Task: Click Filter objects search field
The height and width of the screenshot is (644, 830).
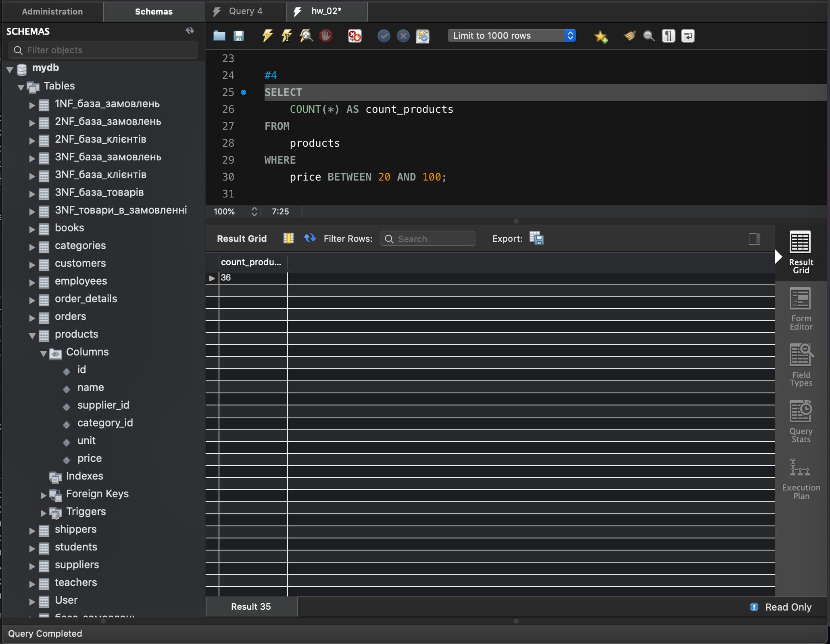Action: [103, 50]
